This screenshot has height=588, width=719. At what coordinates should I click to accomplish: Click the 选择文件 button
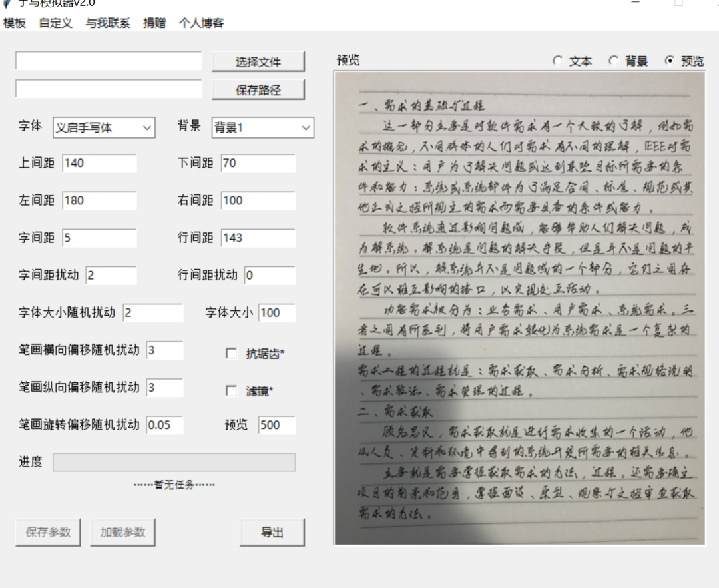pos(258,61)
